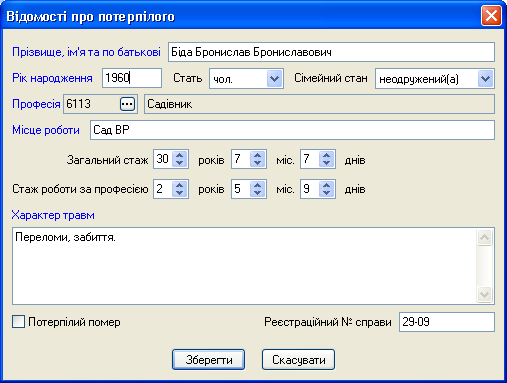Close the Відомості про потерпілого dialog
This screenshot has height=383, width=507.
pos(491,16)
